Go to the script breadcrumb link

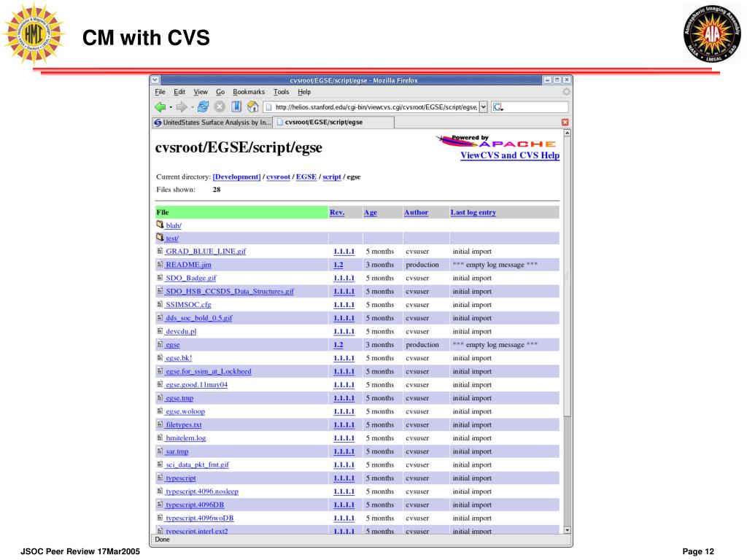[332, 176]
